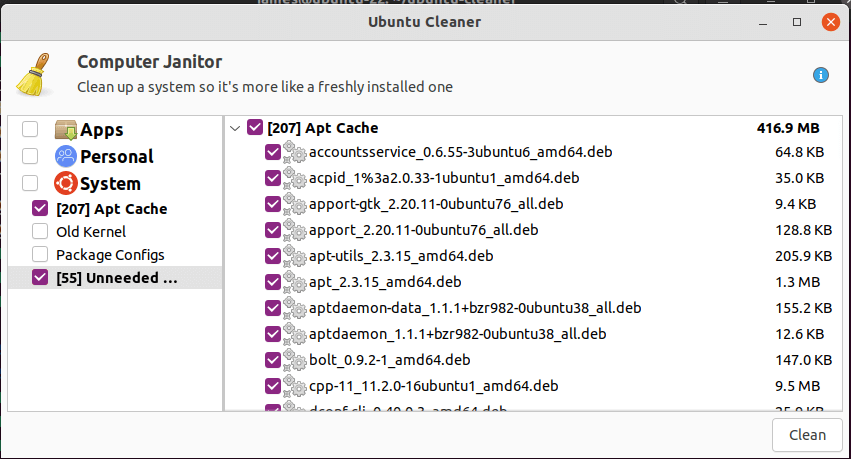Click the System Ubuntu logo icon

click(66, 184)
